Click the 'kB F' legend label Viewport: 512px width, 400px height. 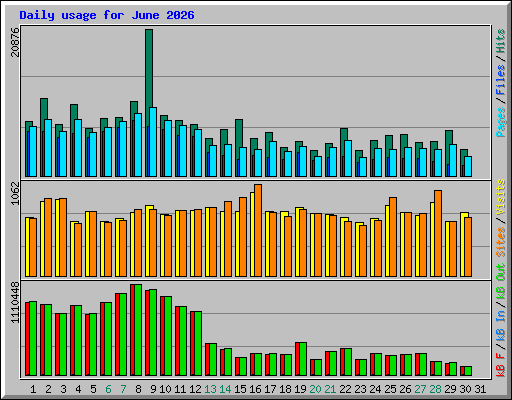coord(501,364)
